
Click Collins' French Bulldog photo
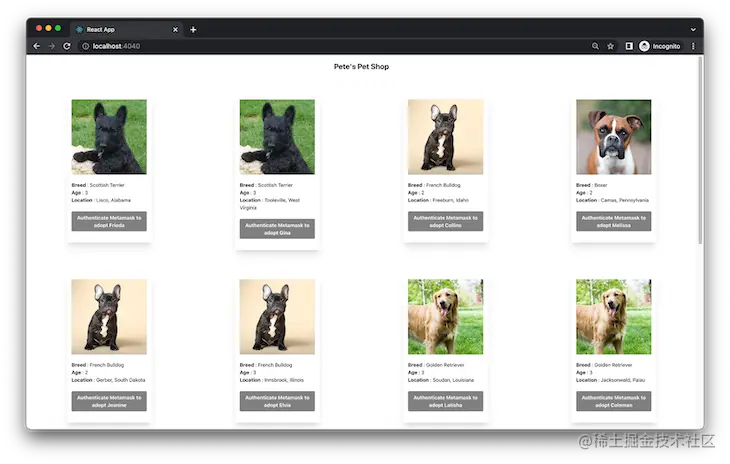446,137
